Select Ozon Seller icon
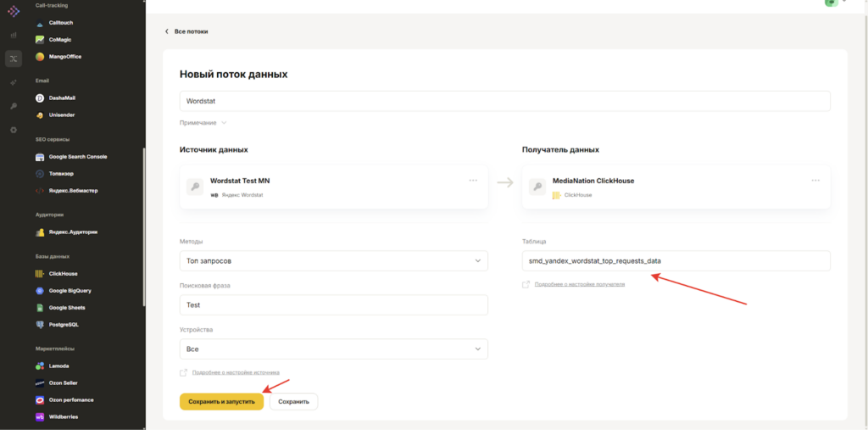868x430 pixels. pos(40,383)
